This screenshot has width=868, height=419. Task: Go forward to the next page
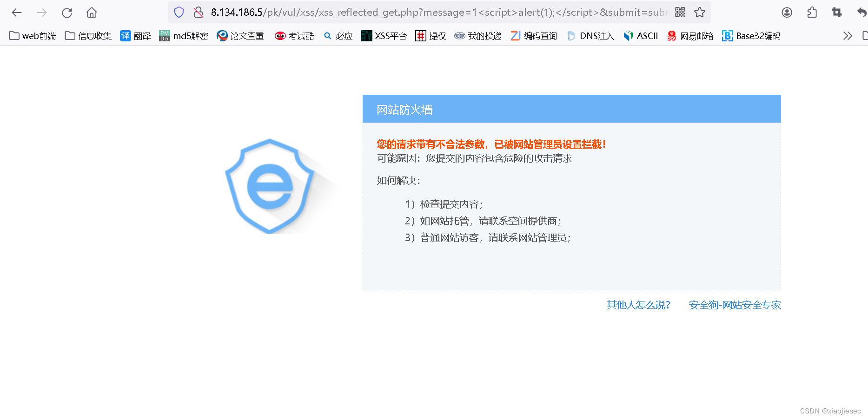[x=42, y=13]
